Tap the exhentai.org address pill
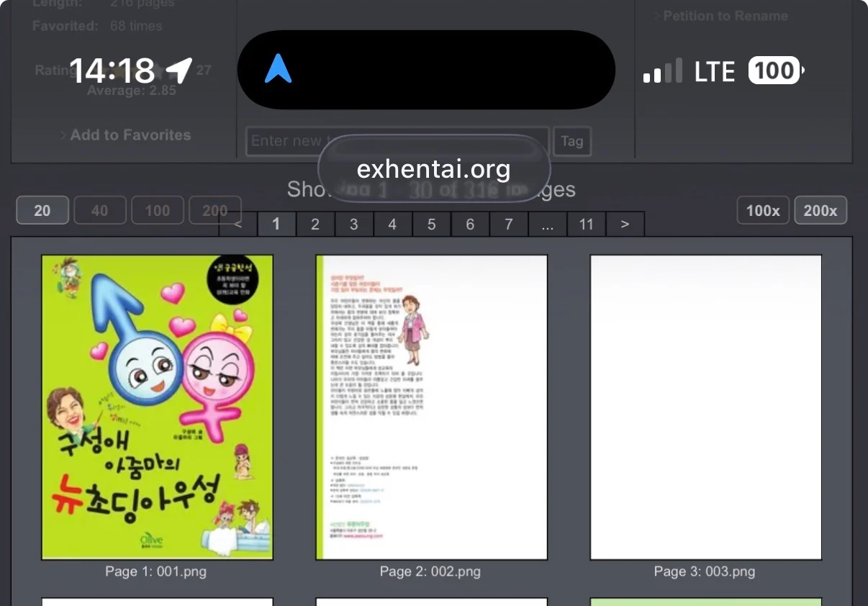Viewport: 868px width, 606px height. click(x=434, y=169)
